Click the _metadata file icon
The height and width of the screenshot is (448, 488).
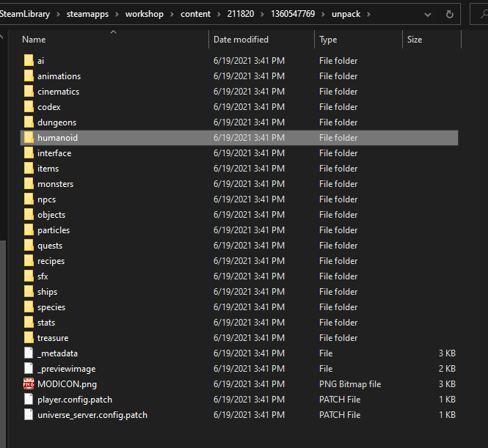point(29,353)
